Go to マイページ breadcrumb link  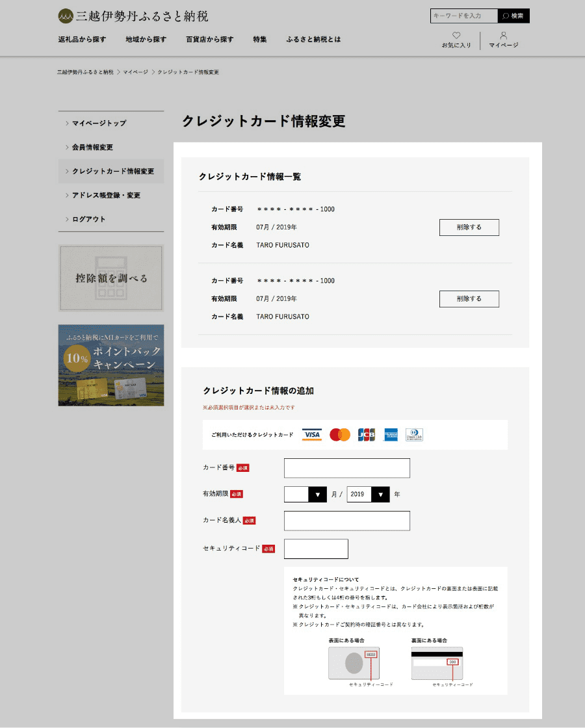(x=135, y=72)
